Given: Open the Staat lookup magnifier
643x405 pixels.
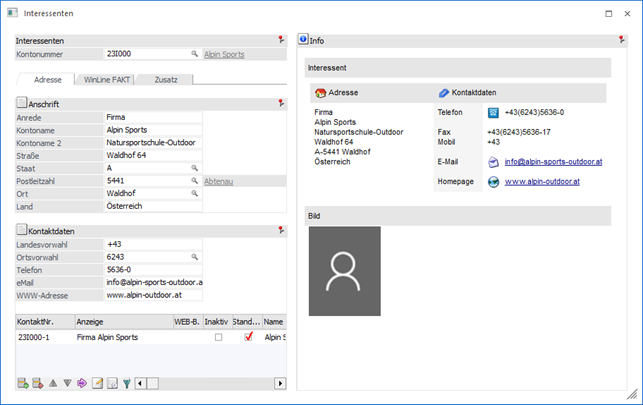Looking at the screenshot, I should [196, 168].
